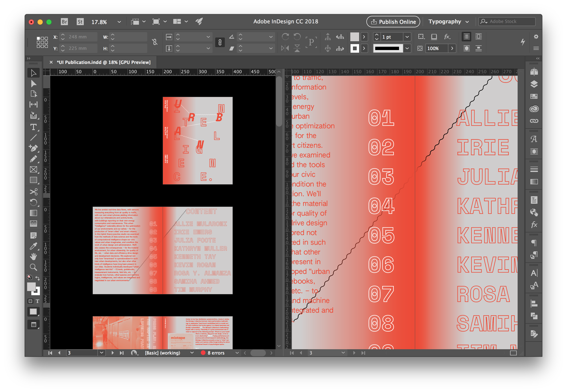Select the Hand tool
567x392 pixels.
click(x=34, y=257)
